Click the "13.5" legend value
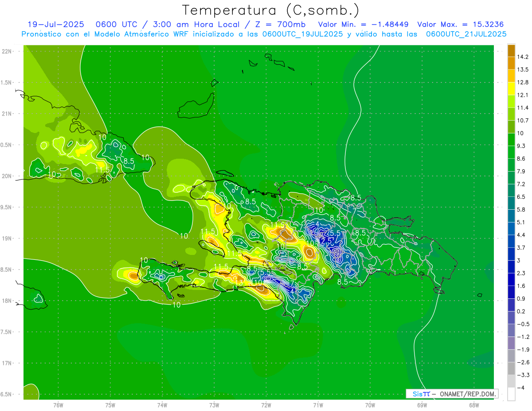Viewport: 532px width, 411px height. click(x=522, y=70)
